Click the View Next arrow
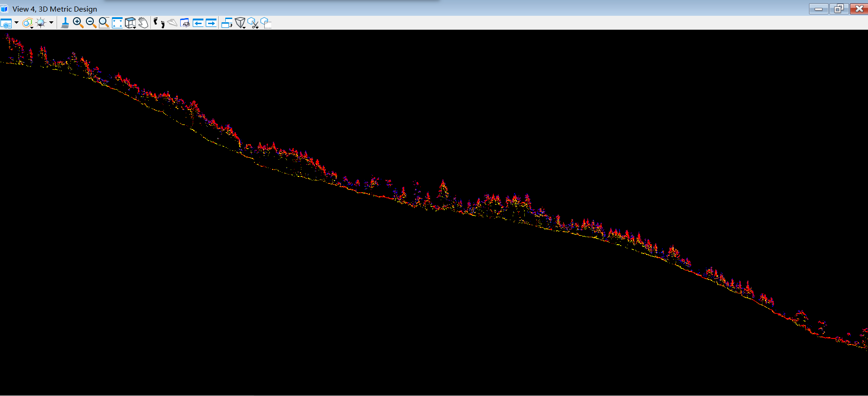This screenshot has height=396, width=868. pyautogui.click(x=211, y=23)
